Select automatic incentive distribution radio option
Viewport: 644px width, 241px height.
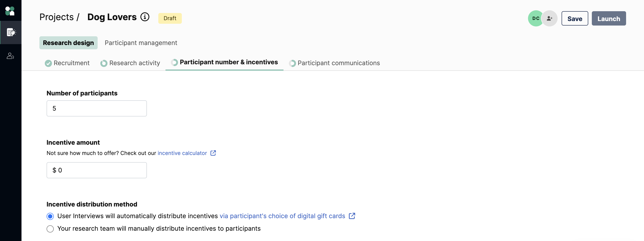(50, 216)
